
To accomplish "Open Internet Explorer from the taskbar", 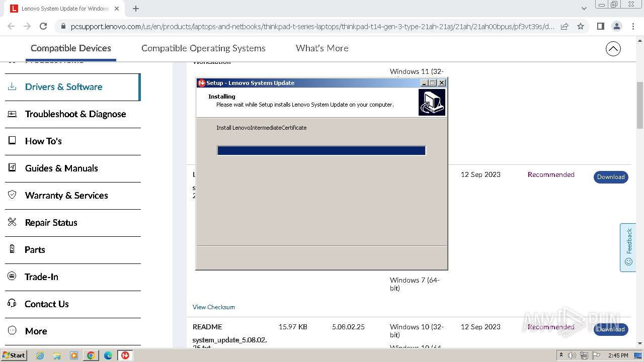I will coord(40,355).
